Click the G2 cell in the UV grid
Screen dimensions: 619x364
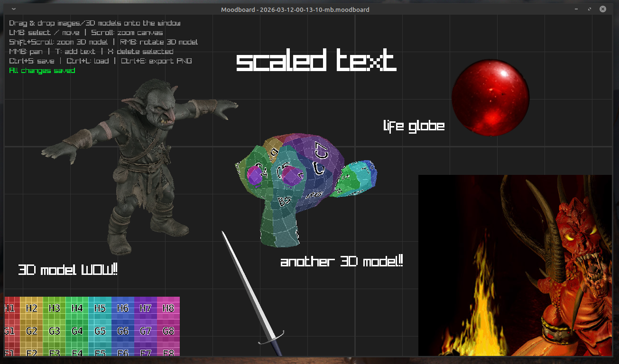32,331
